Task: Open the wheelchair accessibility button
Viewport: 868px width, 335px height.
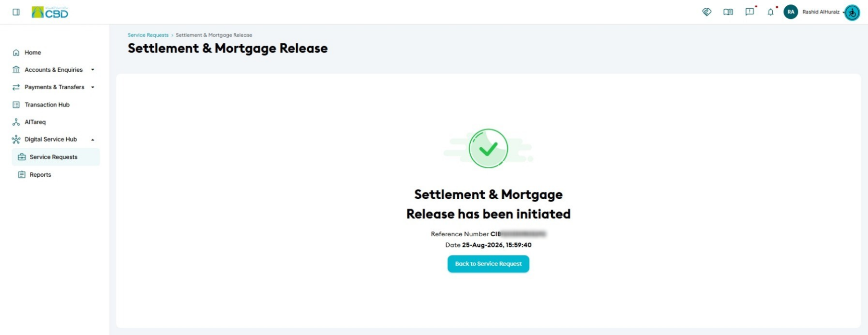Action: point(852,13)
